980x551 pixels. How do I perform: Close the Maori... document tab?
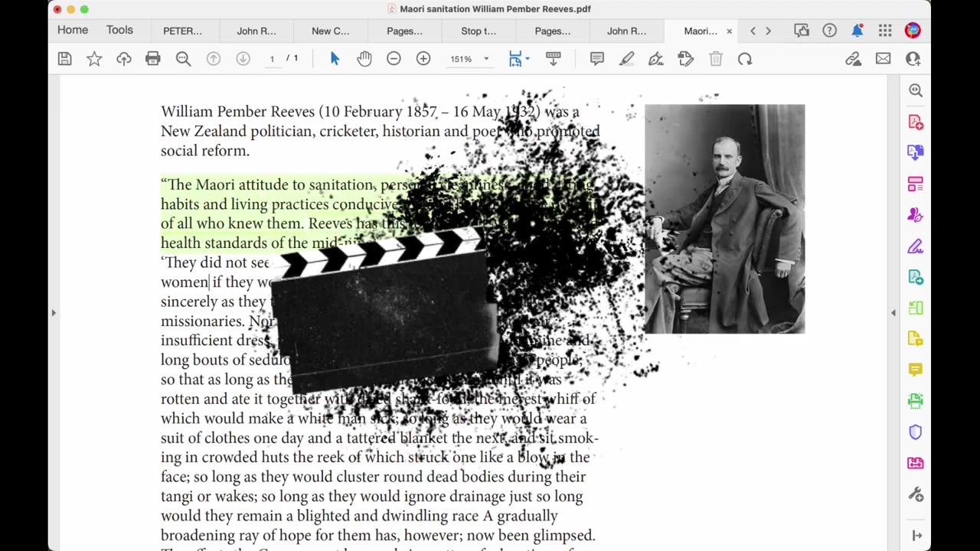pyautogui.click(x=729, y=31)
